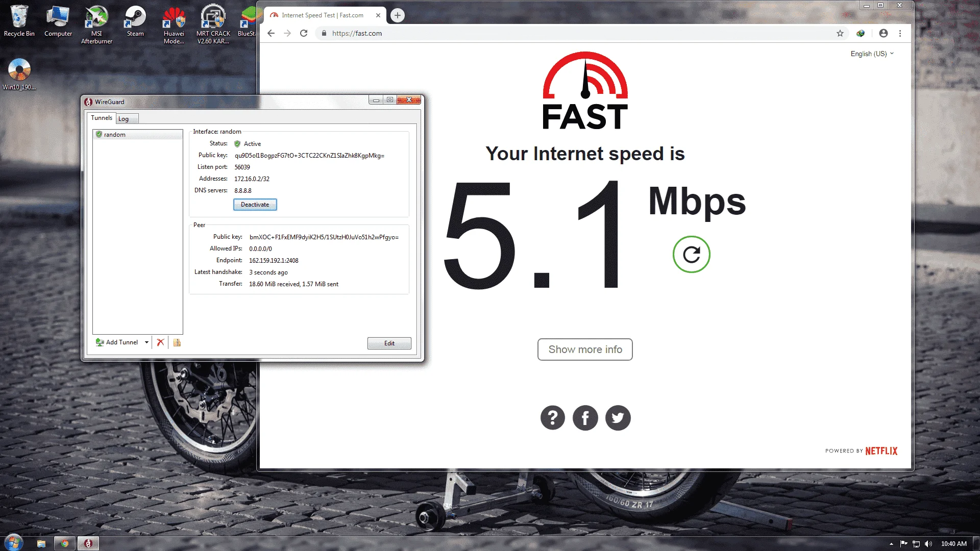This screenshot has width=980, height=551.
Task: Maximize the WireGuard window
Action: click(x=390, y=100)
